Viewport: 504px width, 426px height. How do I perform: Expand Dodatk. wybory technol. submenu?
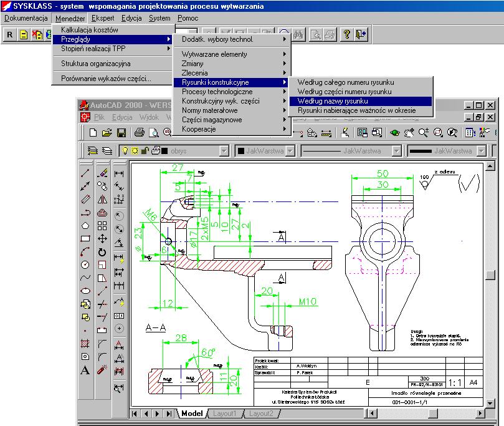tap(232, 39)
